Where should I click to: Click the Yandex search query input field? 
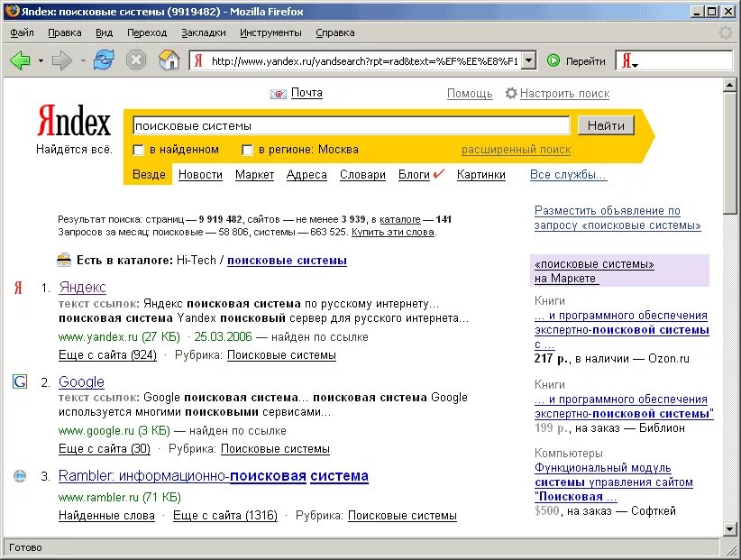[352, 125]
